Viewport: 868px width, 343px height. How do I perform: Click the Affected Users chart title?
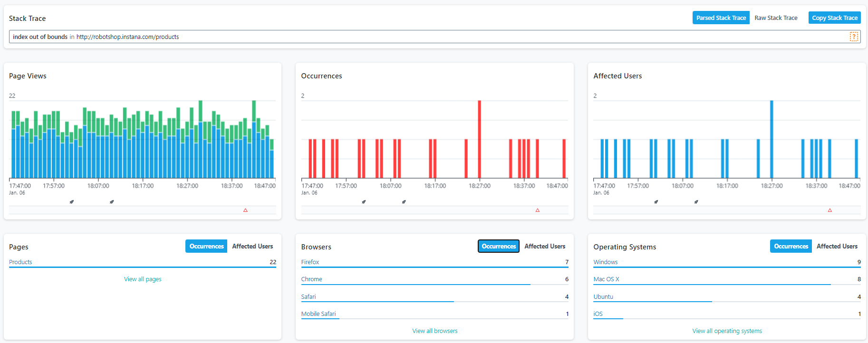click(617, 76)
